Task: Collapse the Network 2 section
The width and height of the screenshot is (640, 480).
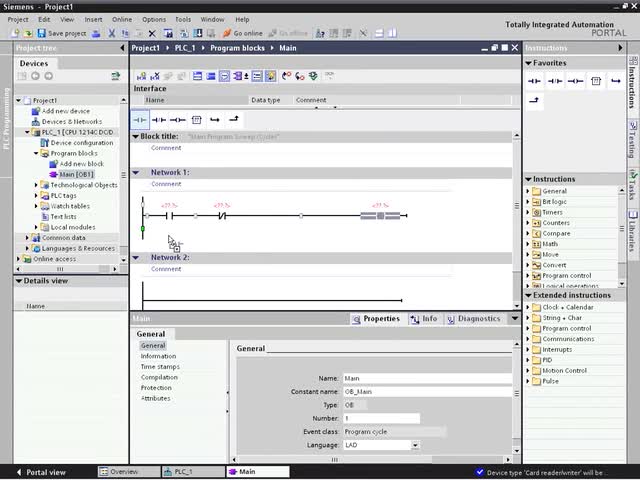Action: coord(136,258)
